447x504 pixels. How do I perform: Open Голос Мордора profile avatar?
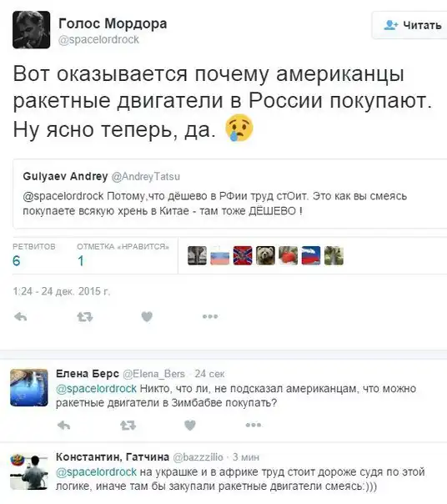pos(31,29)
